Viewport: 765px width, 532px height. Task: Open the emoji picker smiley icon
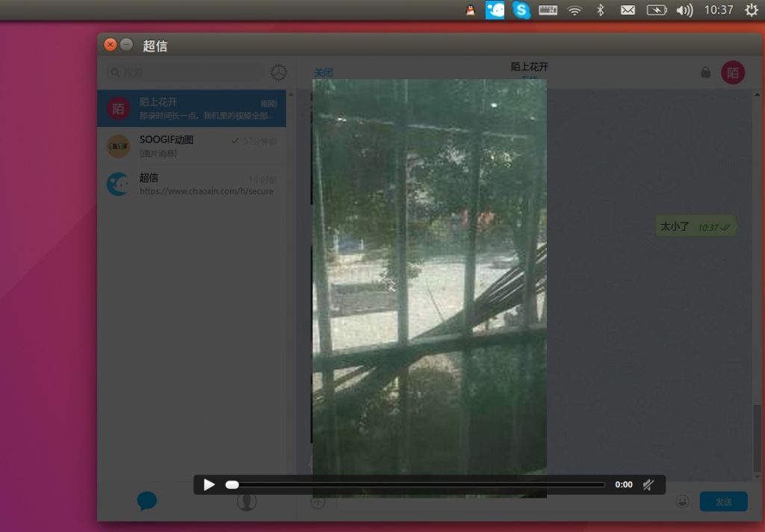pyautogui.click(x=682, y=501)
